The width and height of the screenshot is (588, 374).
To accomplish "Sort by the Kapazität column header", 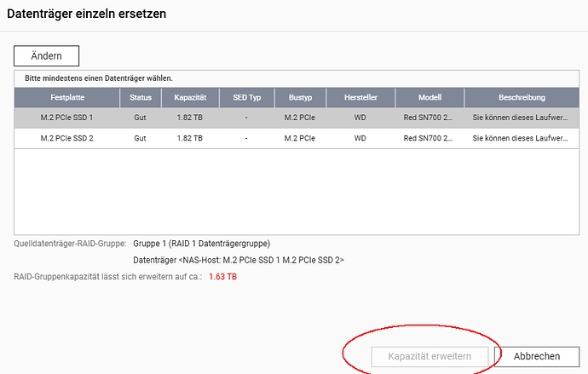I will (190, 97).
